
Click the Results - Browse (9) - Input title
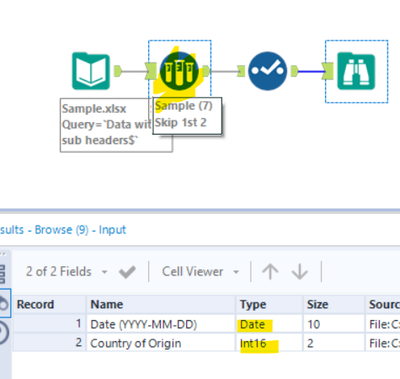pos(63,230)
